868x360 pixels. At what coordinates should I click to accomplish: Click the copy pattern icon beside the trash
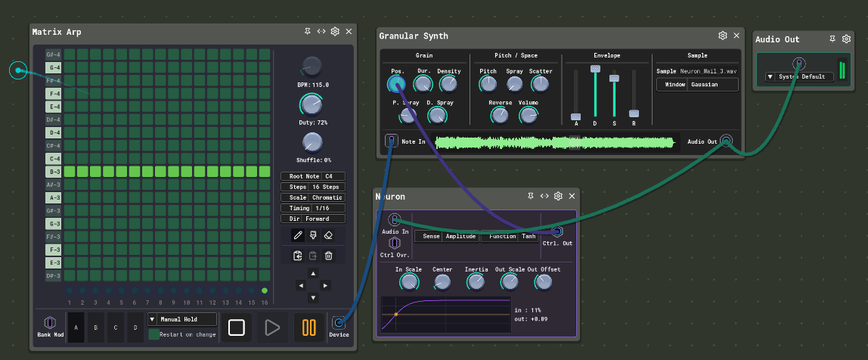click(x=313, y=256)
